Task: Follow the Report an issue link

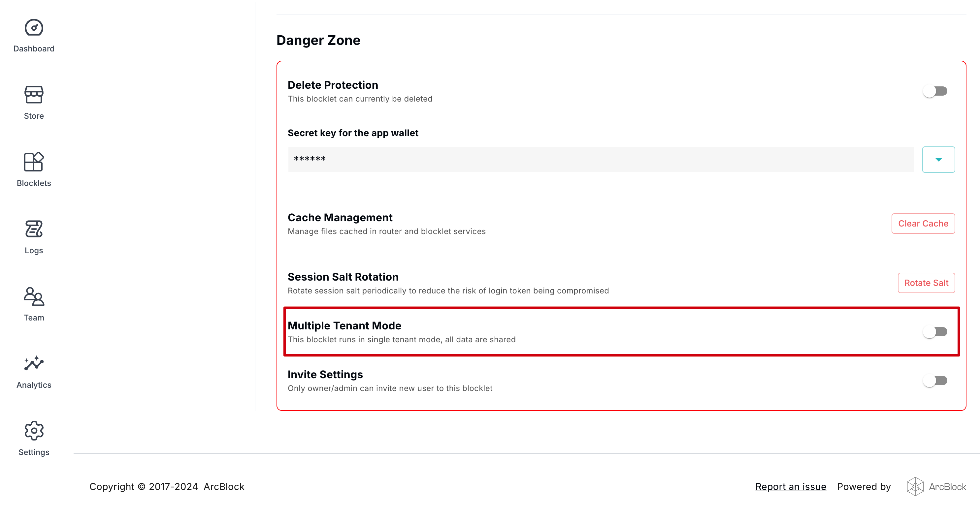Action: 791,487
